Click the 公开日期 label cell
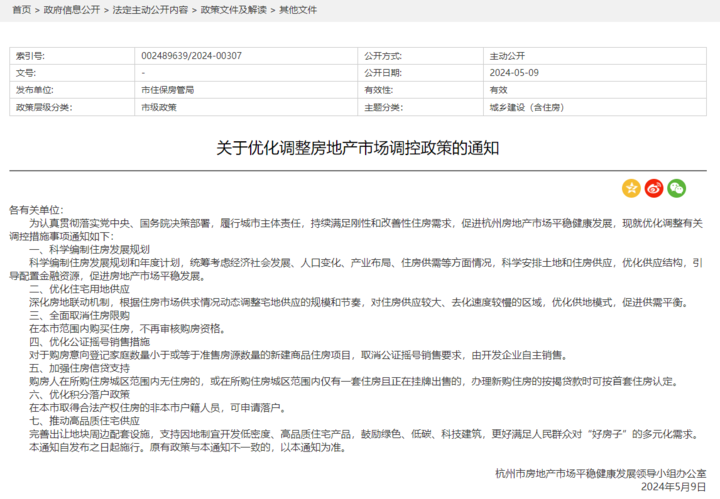Viewport: 720px width, 499px height. 421,73
